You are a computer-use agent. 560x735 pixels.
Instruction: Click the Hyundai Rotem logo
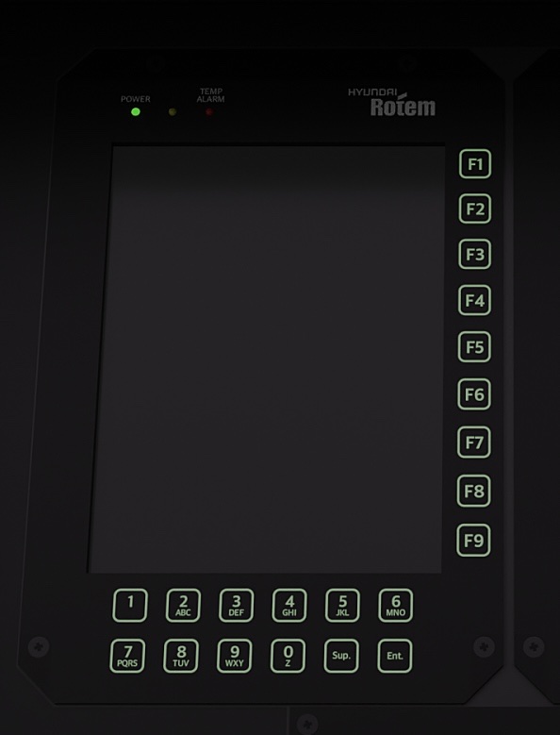[x=391, y=102]
